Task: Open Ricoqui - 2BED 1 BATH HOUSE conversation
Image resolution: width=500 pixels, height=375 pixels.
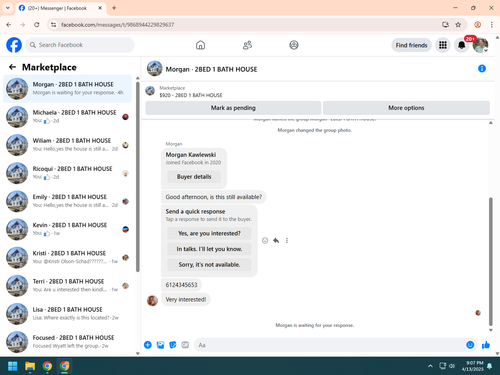Action: pos(67,173)
